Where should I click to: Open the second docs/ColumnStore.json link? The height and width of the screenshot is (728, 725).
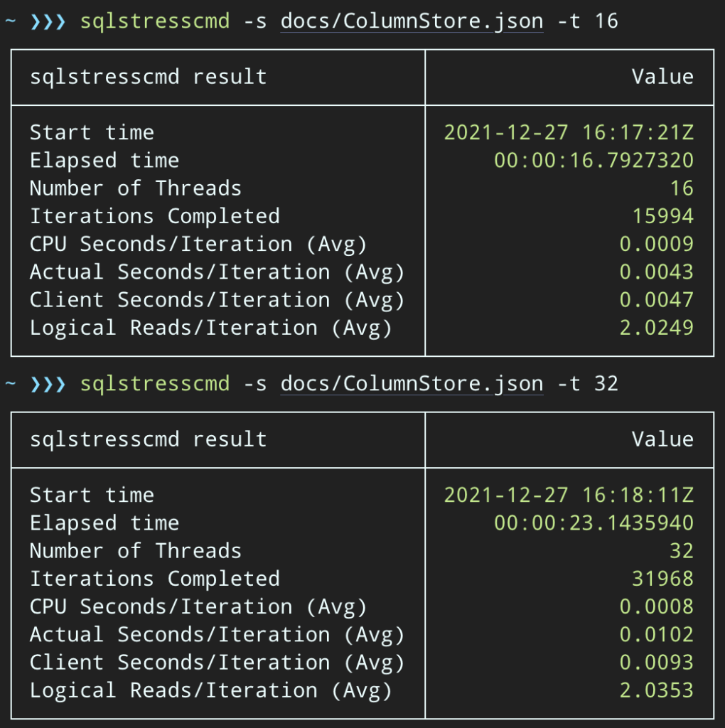point(411,383)
